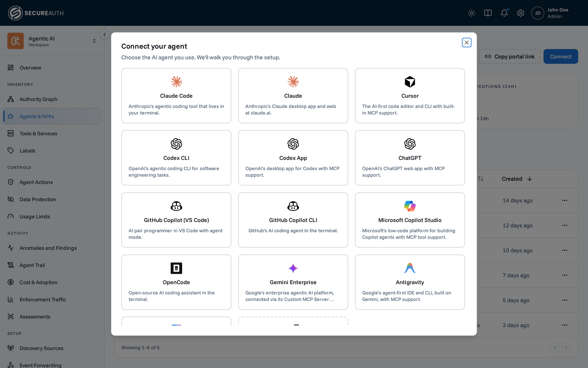Image resolution: width=588 pixels, height=368 pixels.
Task: Sort by the Created column header
Action: point(517,179)
